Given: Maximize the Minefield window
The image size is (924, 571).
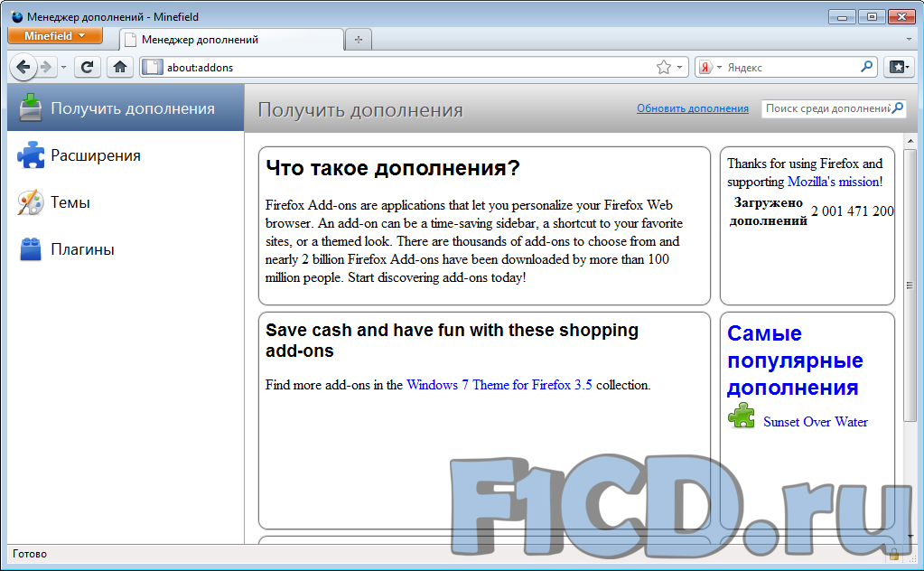Looking at the screenshot, I should [x=872, y=16].
